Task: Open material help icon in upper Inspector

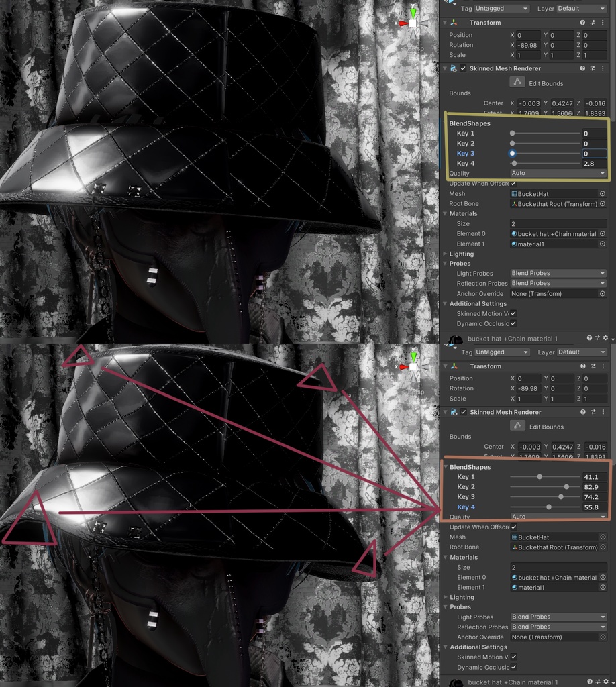Action: 589,338
